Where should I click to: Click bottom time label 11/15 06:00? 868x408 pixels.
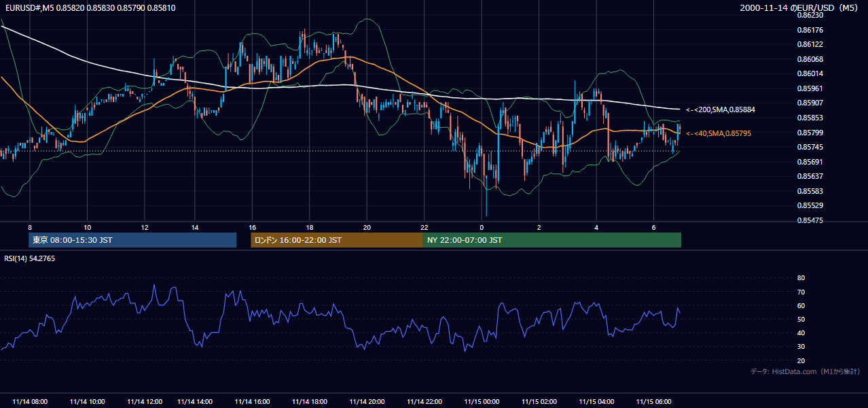click(x=654, y=402)
